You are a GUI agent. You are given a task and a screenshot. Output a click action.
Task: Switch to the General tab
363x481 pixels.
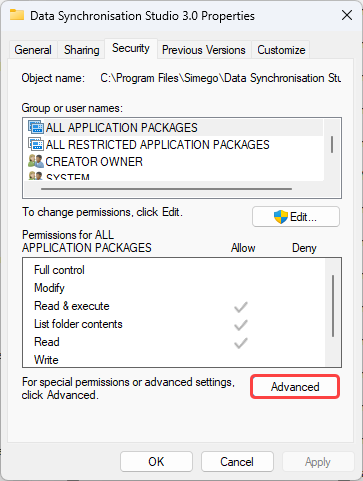pos(33,50)
